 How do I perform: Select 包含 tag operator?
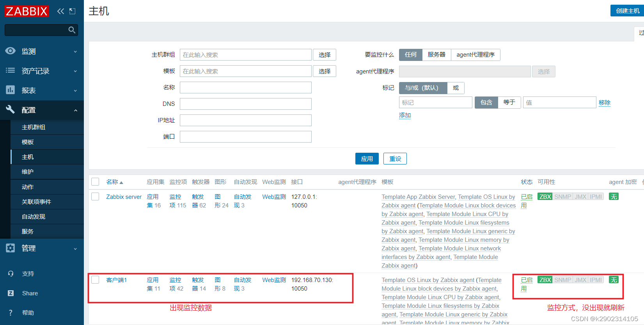click(486, 102)
